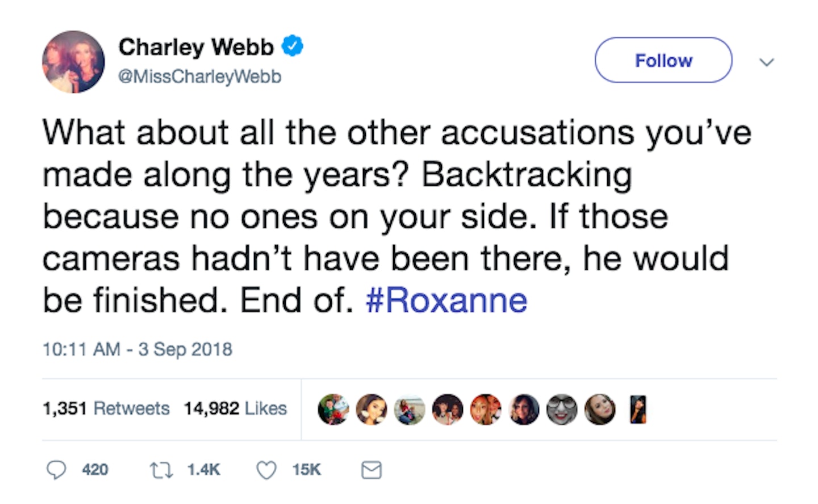This screenshot has width=818, height=504.
Task: Click the 420 replies count
Action: (x=95, y=470)
